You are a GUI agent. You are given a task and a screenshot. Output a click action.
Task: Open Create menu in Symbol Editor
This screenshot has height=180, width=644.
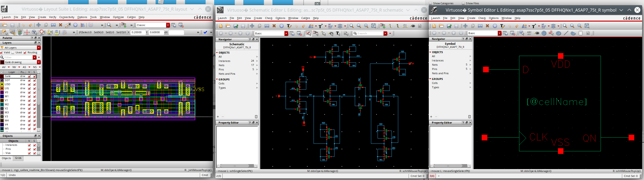(x=471, y=18)
